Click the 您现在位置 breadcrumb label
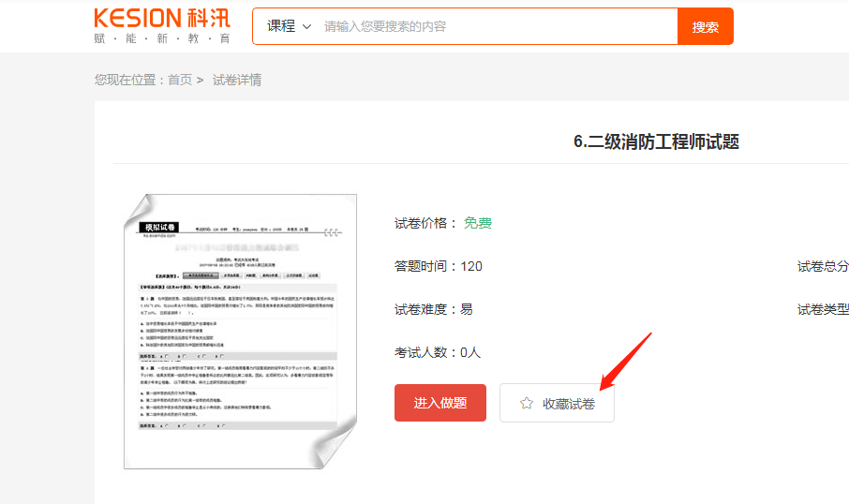 pyautogui.click(x=129, y=80)
